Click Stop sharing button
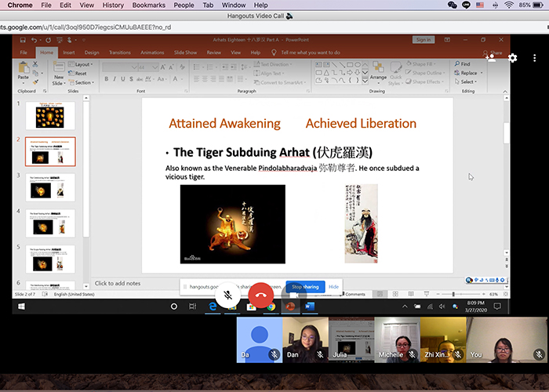This screenshot has height=392, width=549. pos(304,287)
